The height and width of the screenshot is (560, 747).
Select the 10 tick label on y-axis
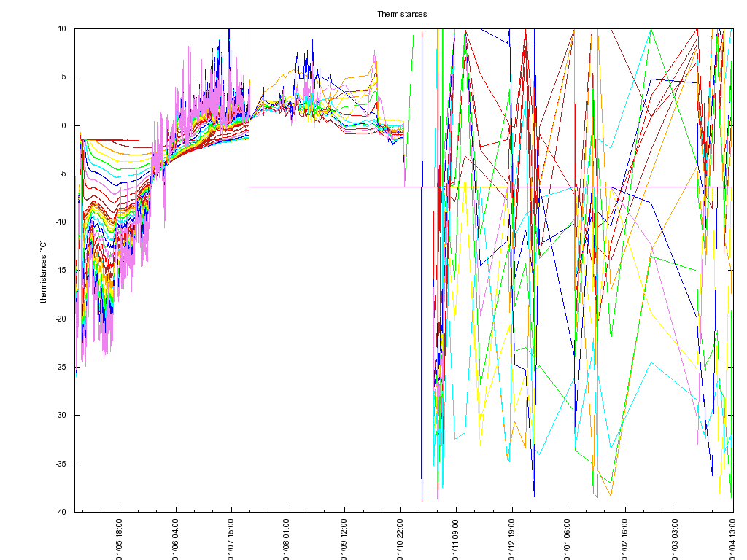(62, 28)
